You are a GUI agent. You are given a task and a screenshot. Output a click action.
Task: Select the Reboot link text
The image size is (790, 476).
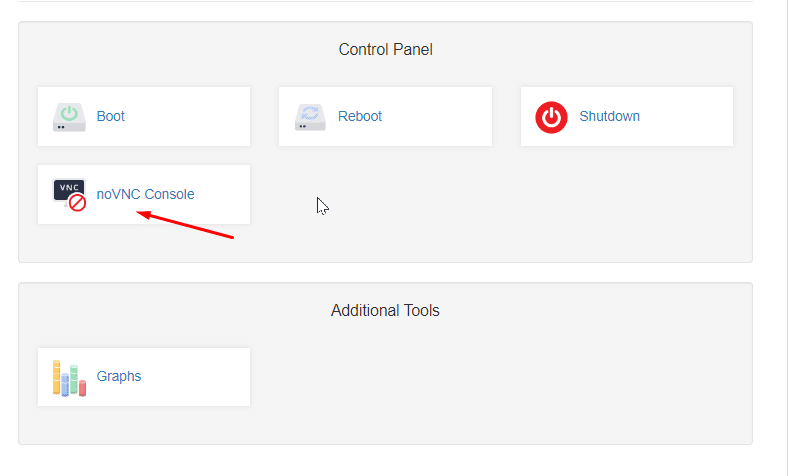pyautogui.click(x=360, y=116)
